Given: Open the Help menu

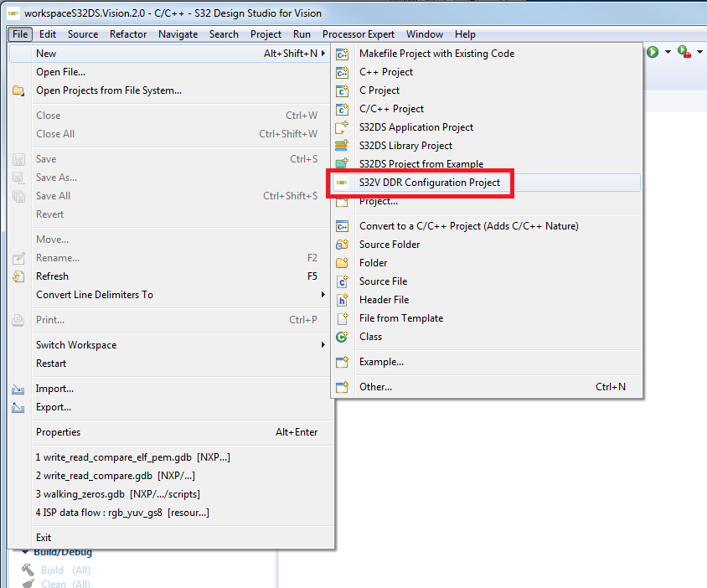Looking at the screenshot, I should [465, 34].
